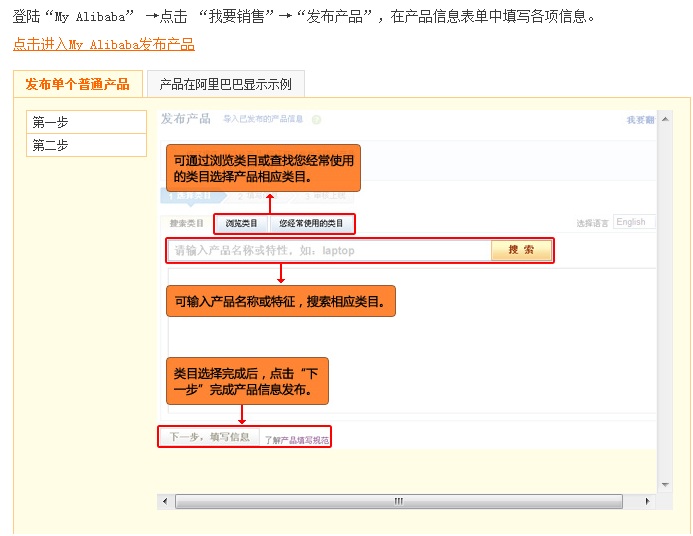693x536 pixels.
Task: Click the 浏览类目 tab
Action: coord(241,223)
